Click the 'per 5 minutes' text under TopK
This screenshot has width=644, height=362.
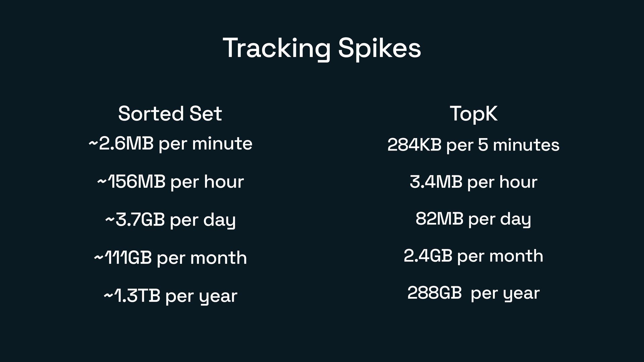click(x=503, y=145)
